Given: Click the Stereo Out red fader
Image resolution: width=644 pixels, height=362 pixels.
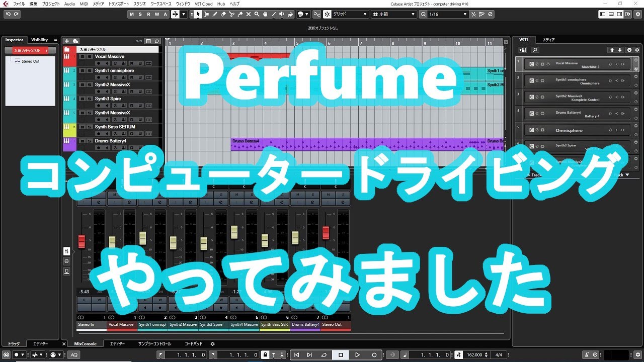Looking at the screenshot, I should (x=326, y=233).
